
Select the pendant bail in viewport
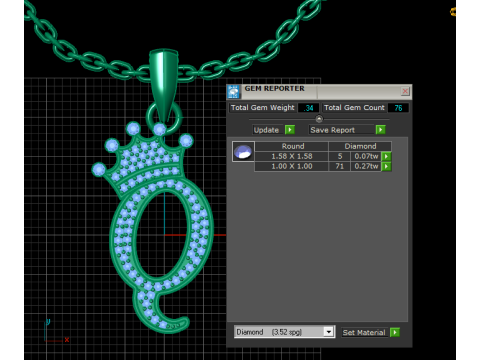(163, 85)
